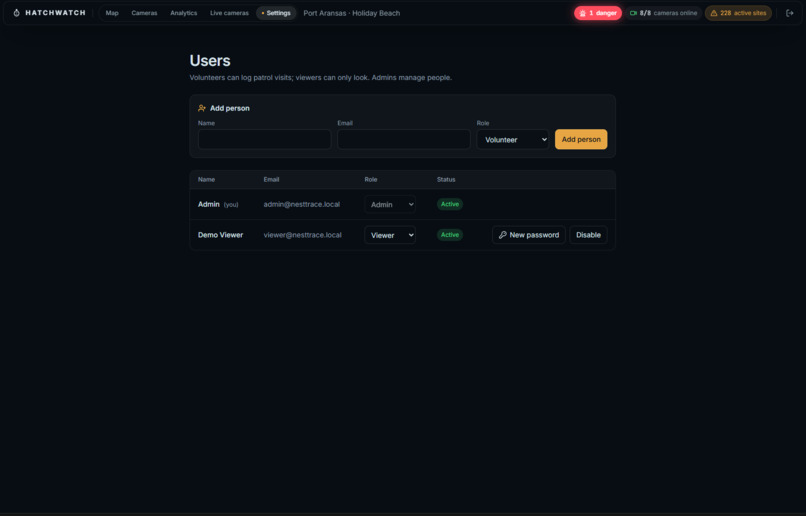The image size is (806, 516).
Task: Switch to the Analytics tab
Action: (x=184, y=13)
